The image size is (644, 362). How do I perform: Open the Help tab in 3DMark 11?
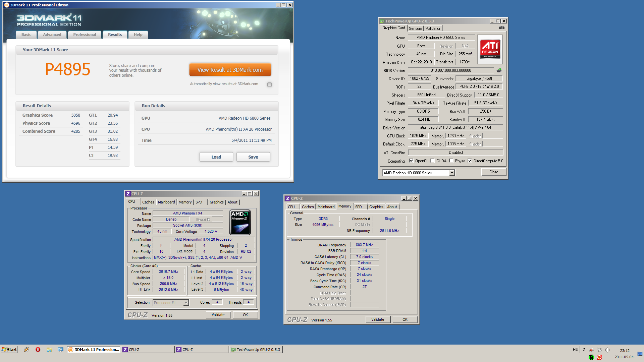coord(138,35)
